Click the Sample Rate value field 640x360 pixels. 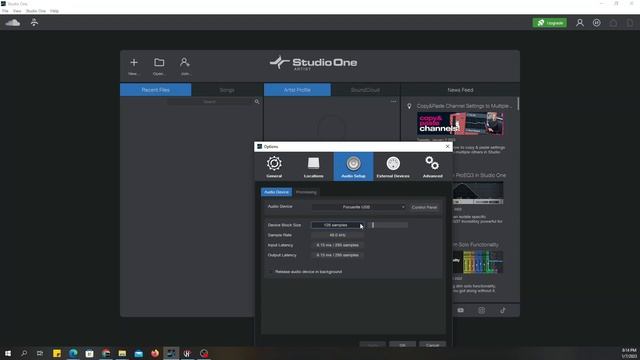tap(337, 235)
